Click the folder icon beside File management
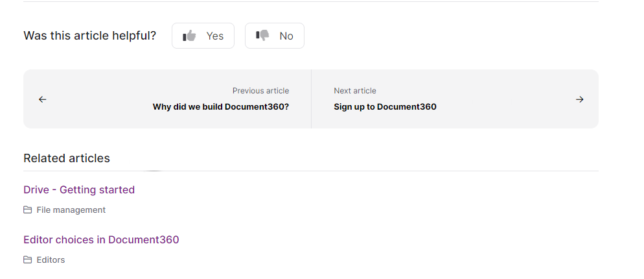644x279 pixels. tap(27, 210)
